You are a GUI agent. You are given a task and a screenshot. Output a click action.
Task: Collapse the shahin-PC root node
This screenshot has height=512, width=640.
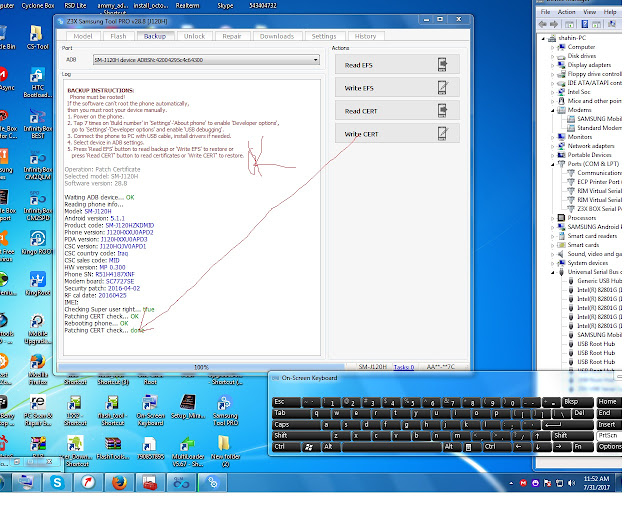(x=543, y=38)
